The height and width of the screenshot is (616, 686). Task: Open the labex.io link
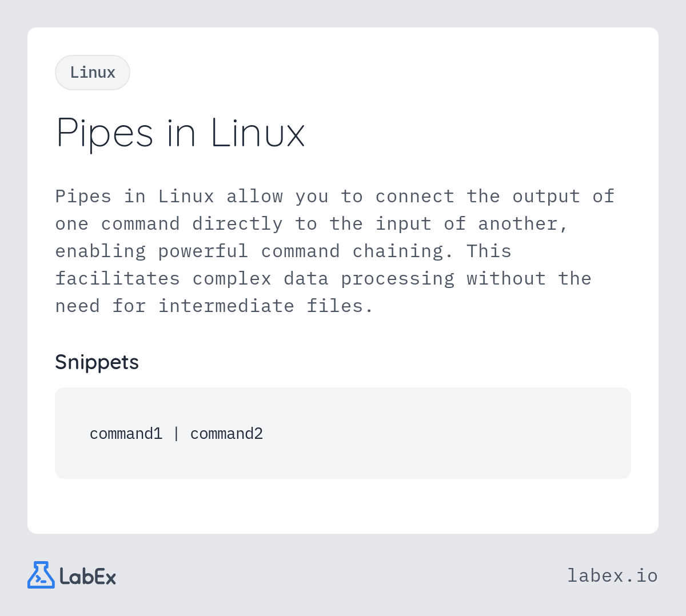[612, 575]
